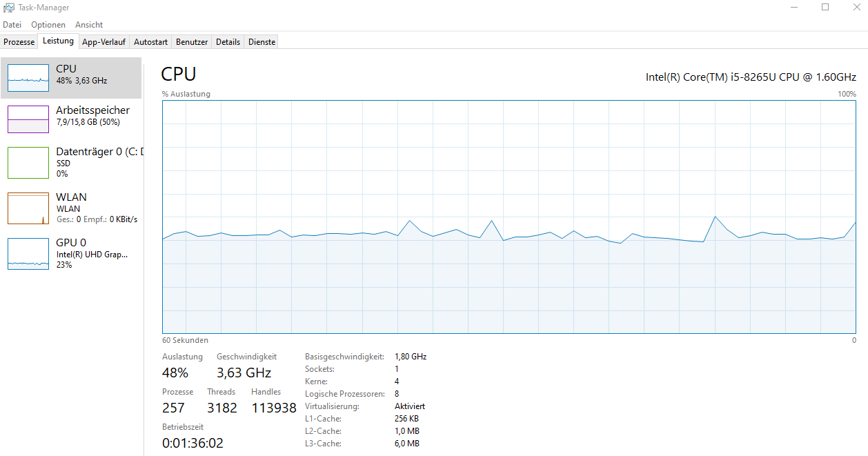Click the Threads count 3182

pyautogui.click(x=222, y=408)
